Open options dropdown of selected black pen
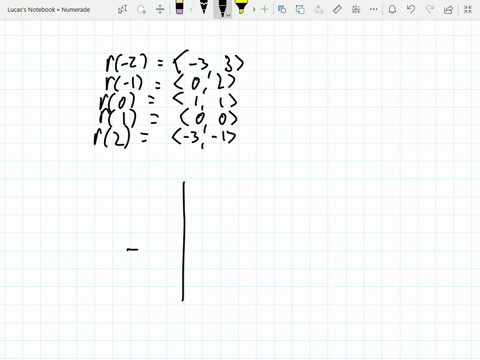This screenshot has width=480, height=360. pos(228,15)
